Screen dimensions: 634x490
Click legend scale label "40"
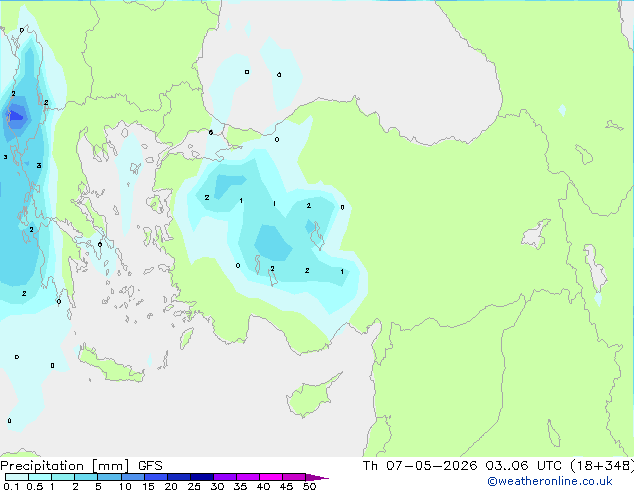(263, 486)
